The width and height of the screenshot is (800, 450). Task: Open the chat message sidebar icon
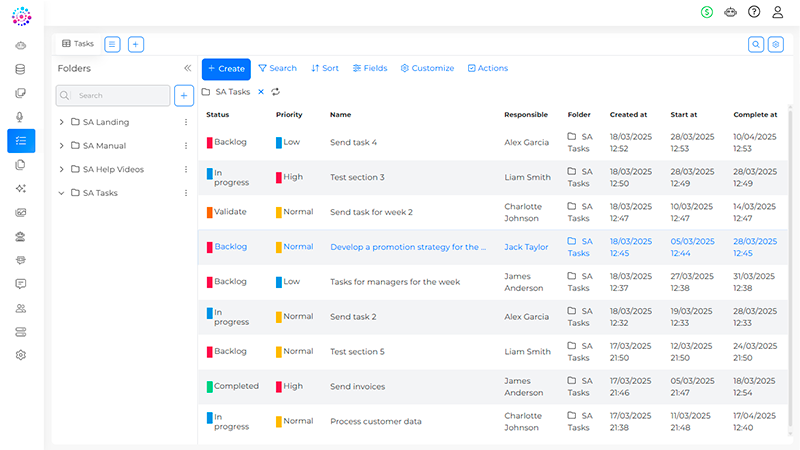(20, 284)
